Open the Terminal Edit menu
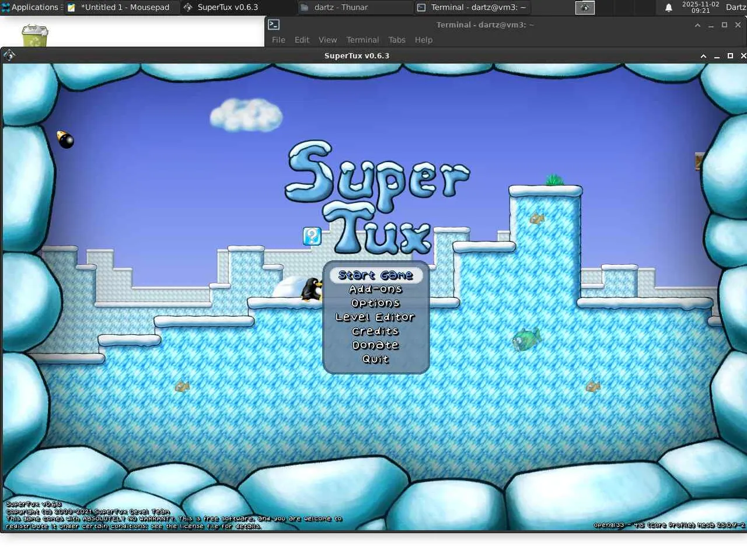Image resolution: width=747 pixels, height=560 pixels. point(302,40)
